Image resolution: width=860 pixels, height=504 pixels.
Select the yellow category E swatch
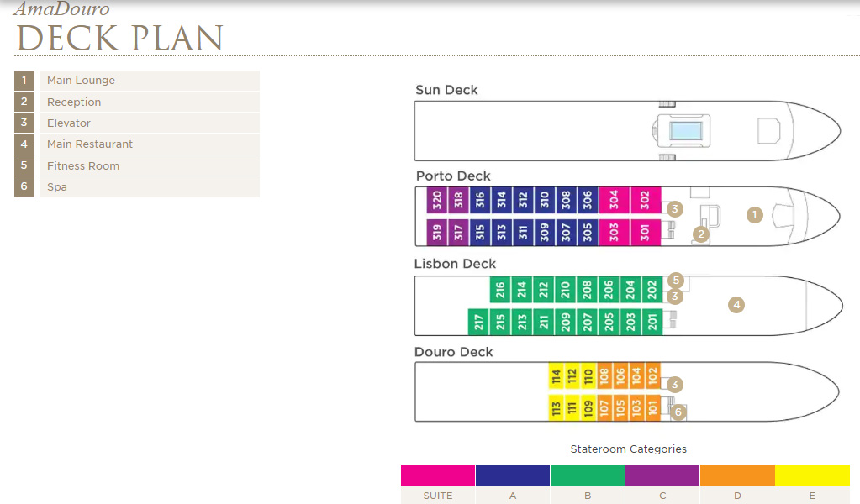coord(812,475)
